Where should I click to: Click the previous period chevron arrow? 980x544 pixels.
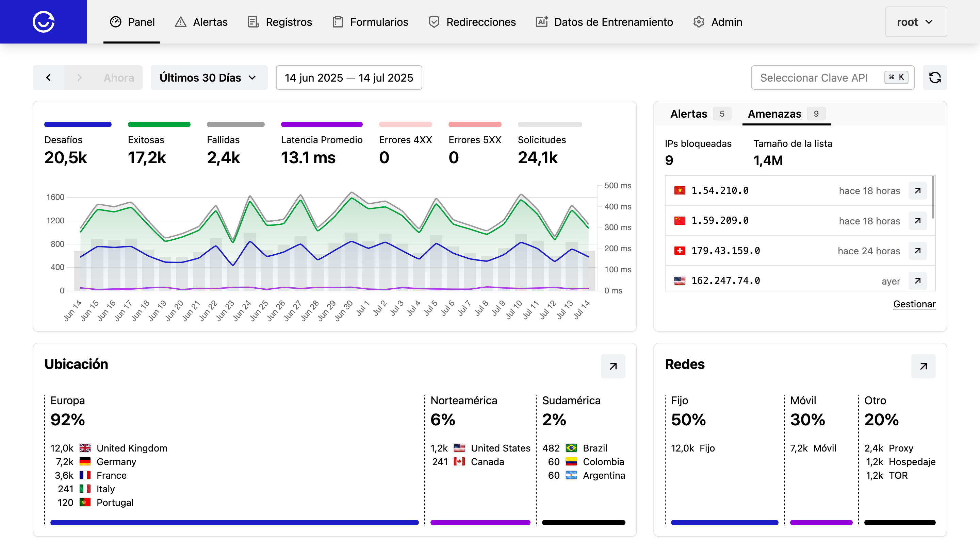48,78
